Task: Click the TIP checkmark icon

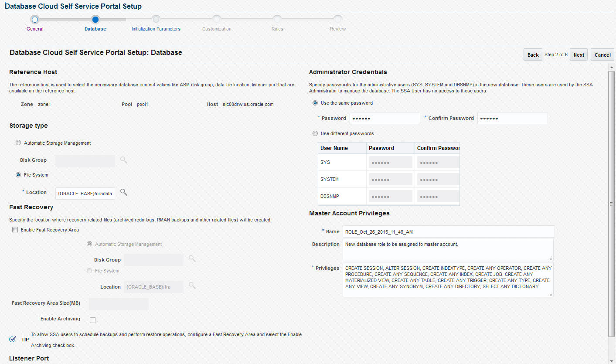Action: point(13,339)
